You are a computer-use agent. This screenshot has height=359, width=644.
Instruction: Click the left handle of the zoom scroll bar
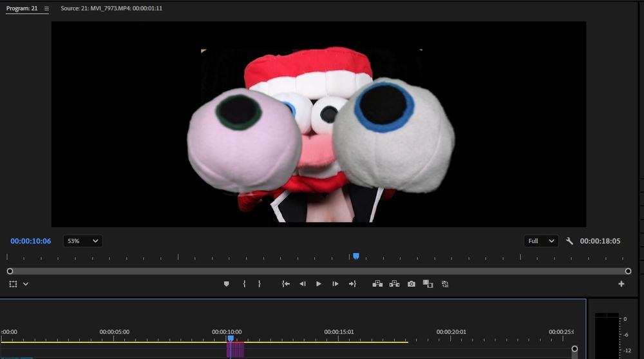point(10,271)
